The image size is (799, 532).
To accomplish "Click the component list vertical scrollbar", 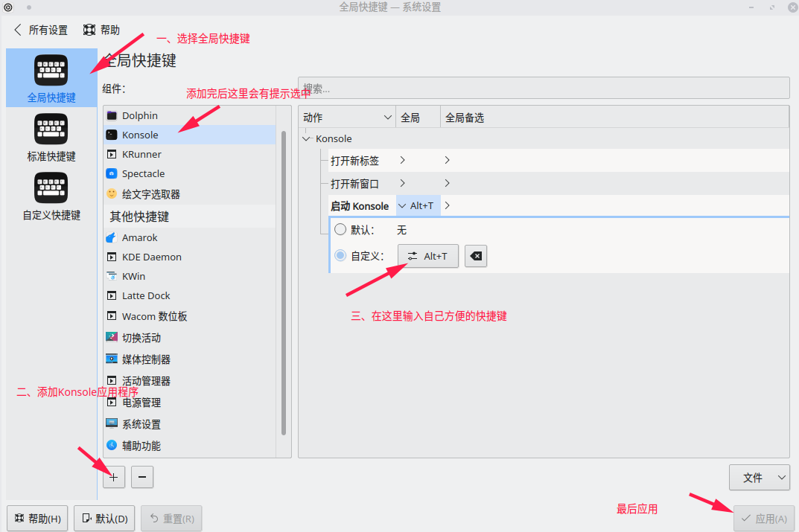I will [x=284, y=283].
